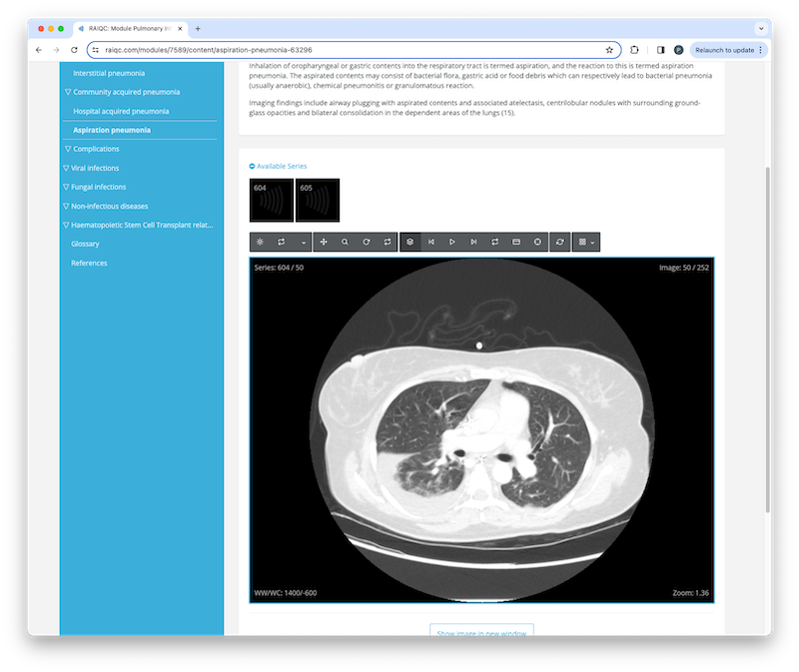Click Relaunch to update button
799x672 pixels.
click(725, 50)
